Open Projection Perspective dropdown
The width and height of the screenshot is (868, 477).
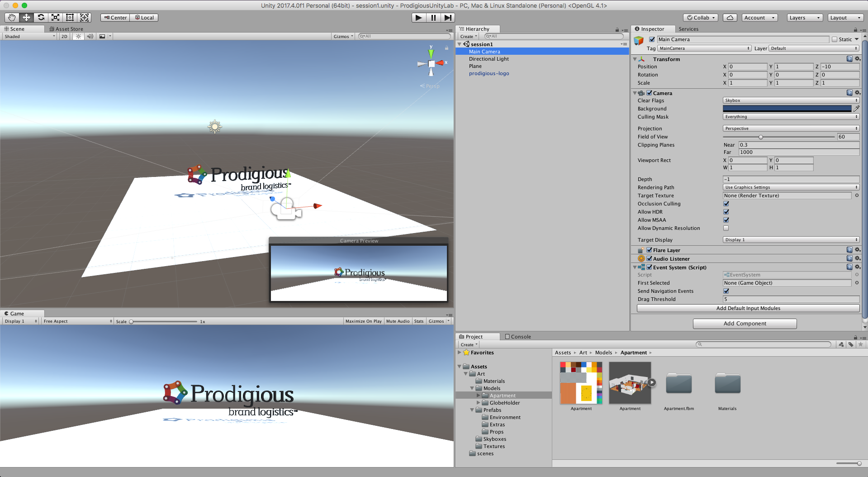(791, 129)
